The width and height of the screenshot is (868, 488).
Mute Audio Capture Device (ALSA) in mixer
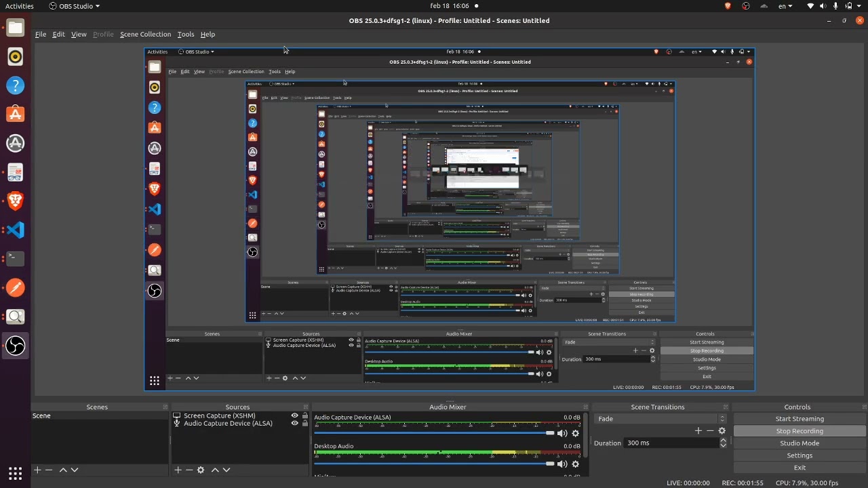coord(562,434)
